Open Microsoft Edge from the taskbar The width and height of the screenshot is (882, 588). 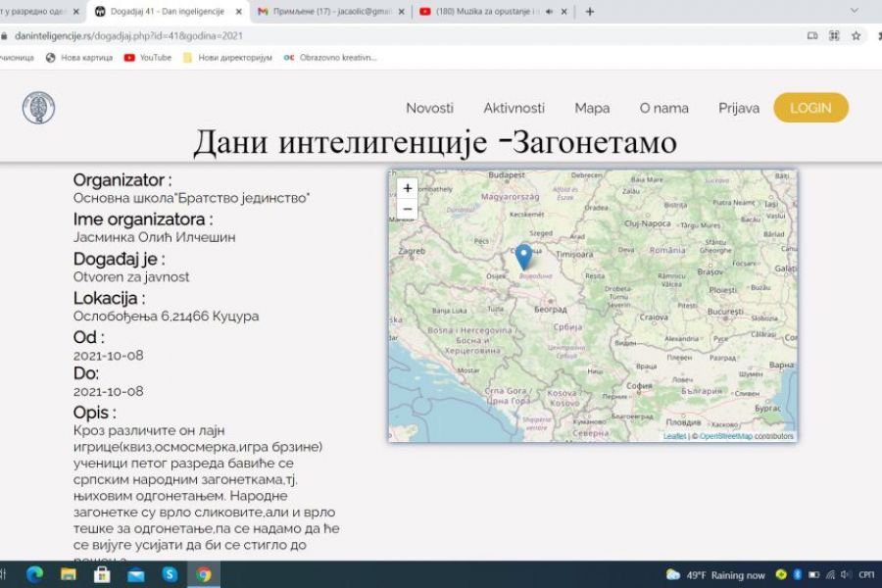(35, 574)
